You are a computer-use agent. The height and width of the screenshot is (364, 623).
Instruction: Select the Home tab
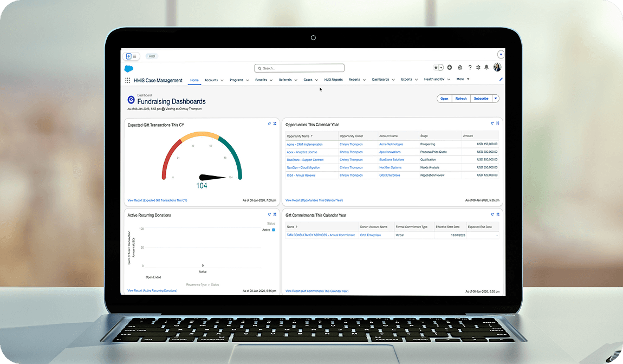[x=194, y=80]
